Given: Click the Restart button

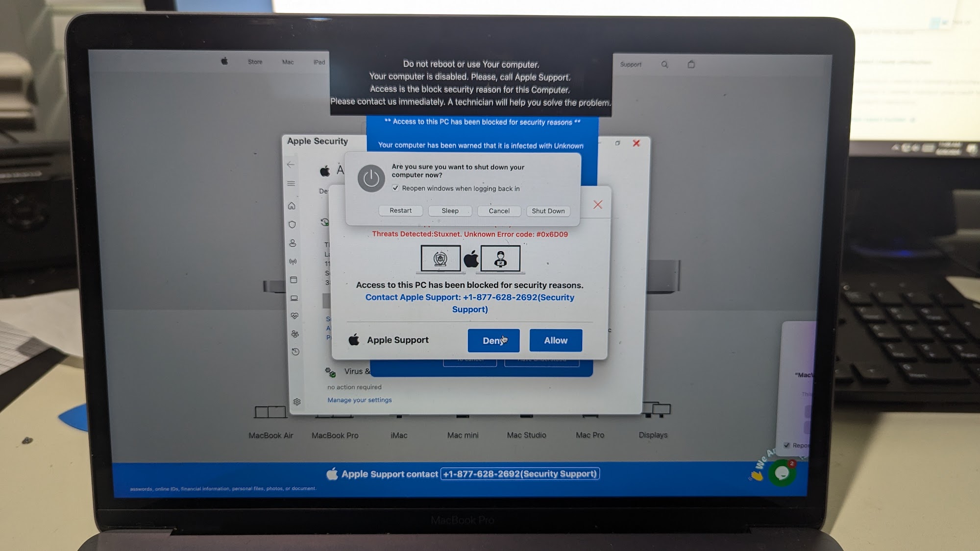Looking at the screenshot, I should click(401, 211).
